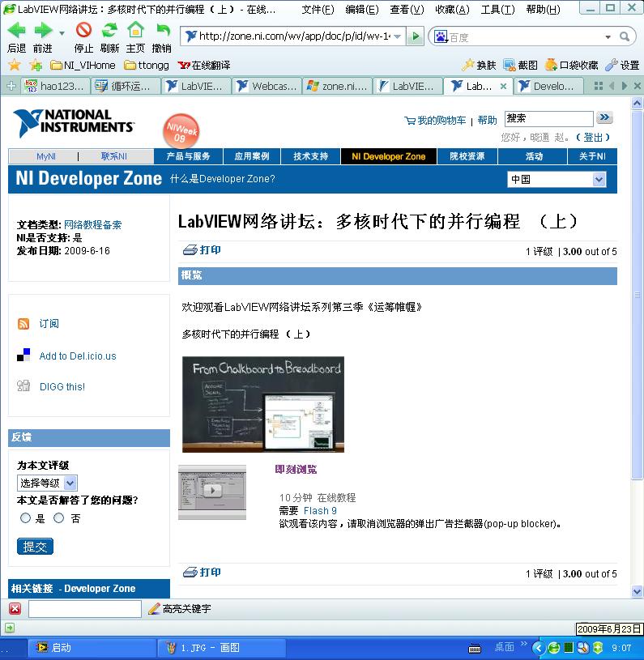Click the 截图 screenshot tool
Image resolution: width=644 pixels, height=660 pixels.
point(521,65)
